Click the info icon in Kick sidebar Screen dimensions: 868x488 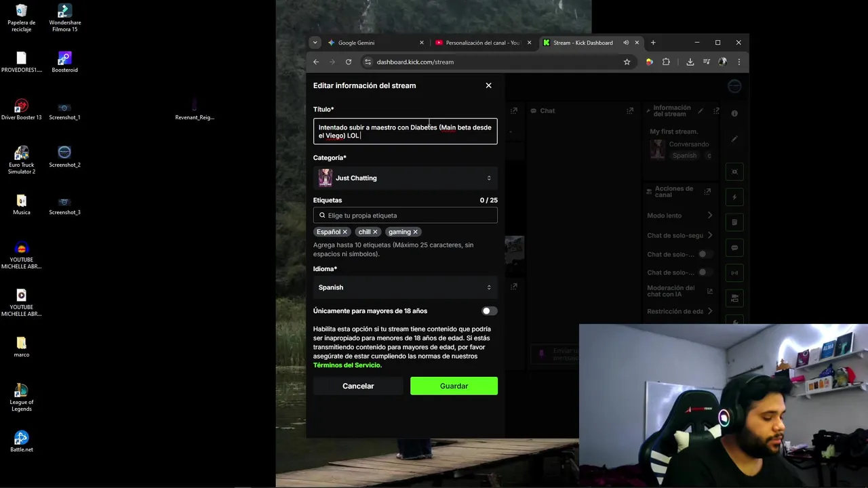(734, 113)
